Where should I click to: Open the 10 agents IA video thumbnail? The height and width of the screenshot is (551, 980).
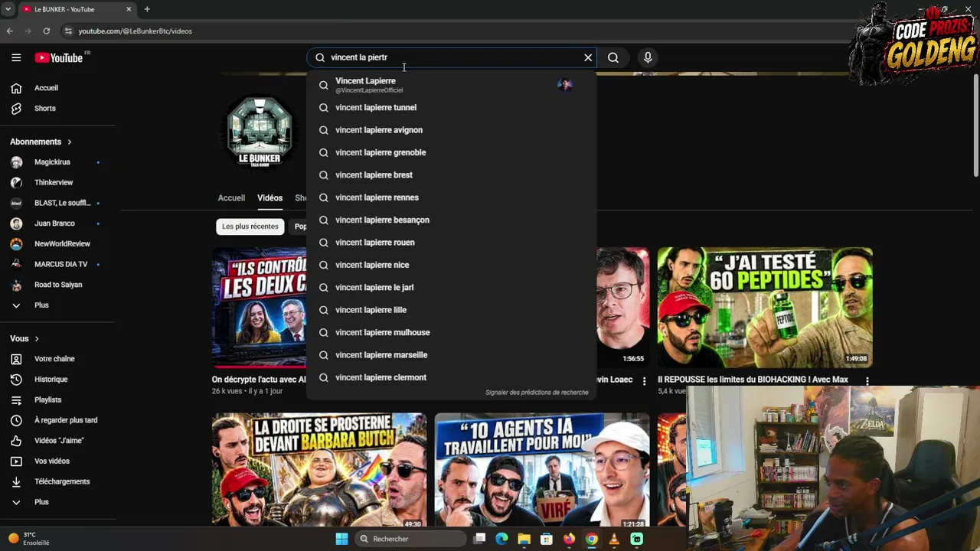[x=542, y=471]
